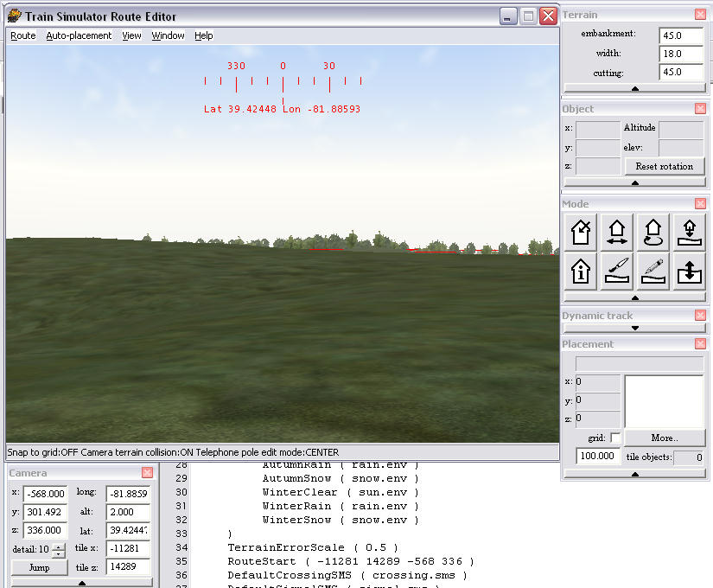713x588 pixels.
Task: Open the Auto-placement menu
Action: click(79, 35)
